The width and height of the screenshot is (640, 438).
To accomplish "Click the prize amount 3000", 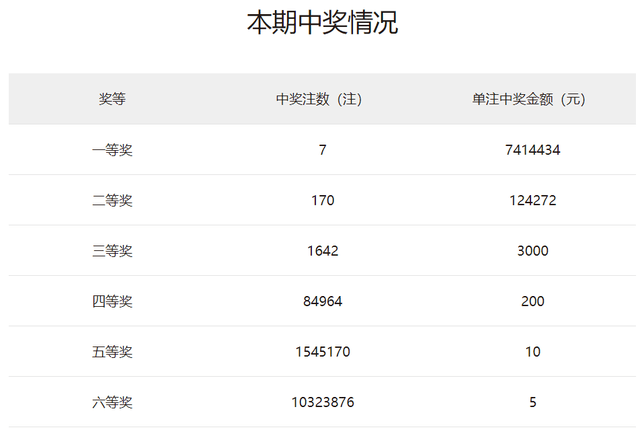I will tap(532, 251).
